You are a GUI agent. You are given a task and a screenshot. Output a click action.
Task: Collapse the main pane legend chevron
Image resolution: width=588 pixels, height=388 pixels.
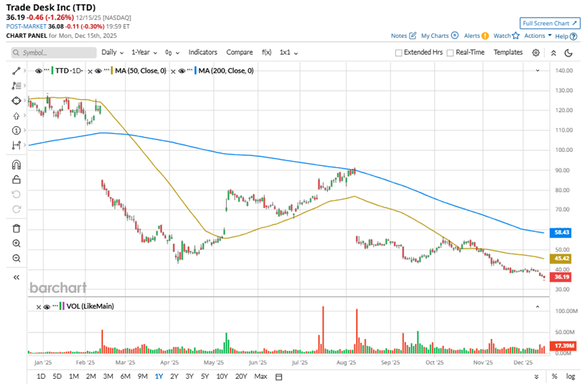[x=537, y=70]
